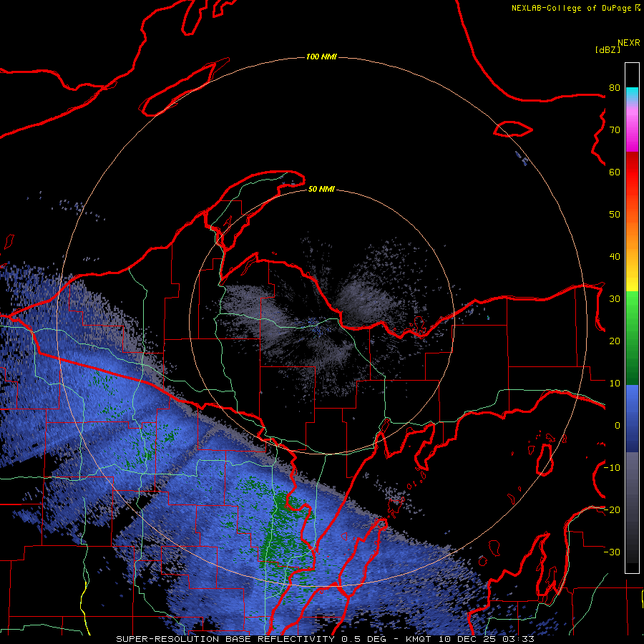Click the 70 dBZ scale value

click(615, 130)
